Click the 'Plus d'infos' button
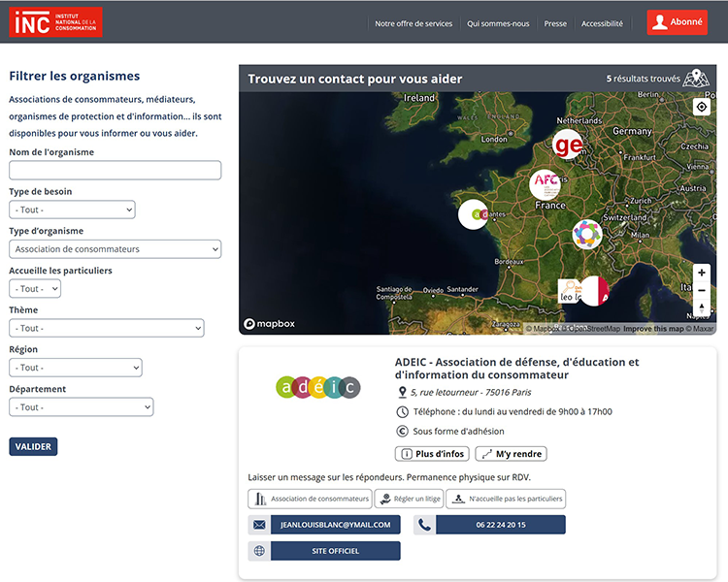The height and width of the screenshot is (582, 728). point(432,454)
